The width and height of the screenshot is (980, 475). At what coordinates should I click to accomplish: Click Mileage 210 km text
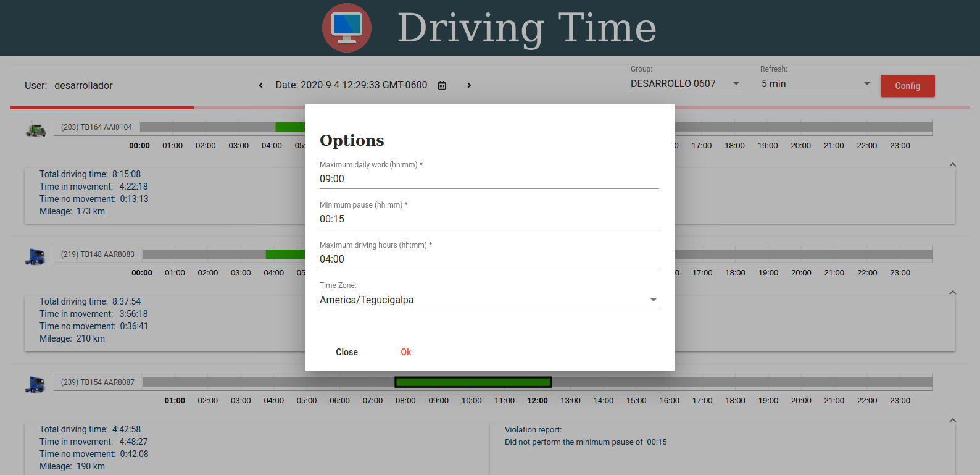[x=72, y=338]
